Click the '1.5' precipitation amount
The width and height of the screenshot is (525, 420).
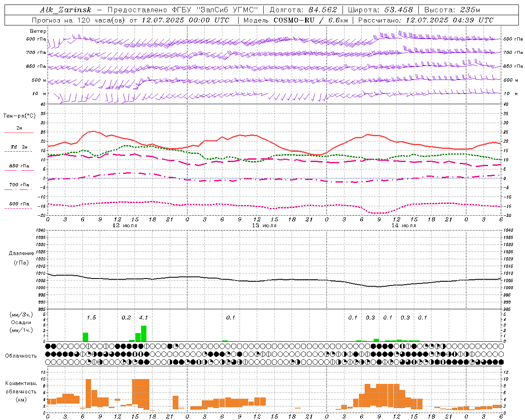tap(91, 317)
